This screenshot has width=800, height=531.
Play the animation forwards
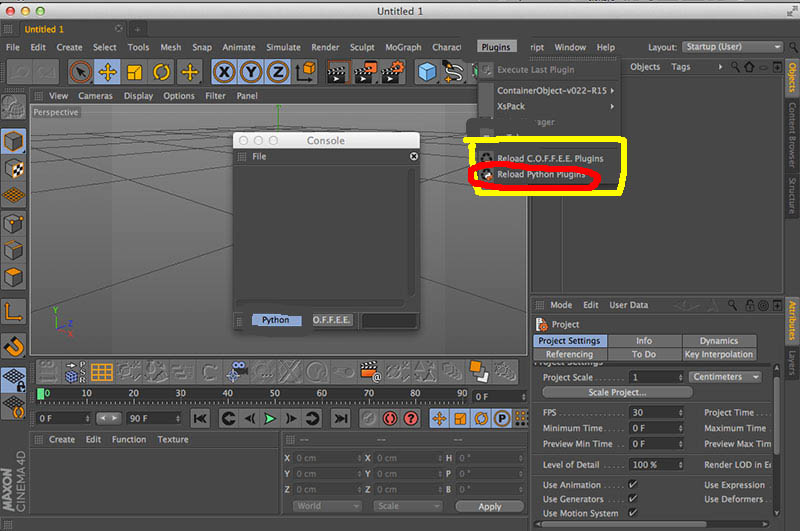point(269,419)
